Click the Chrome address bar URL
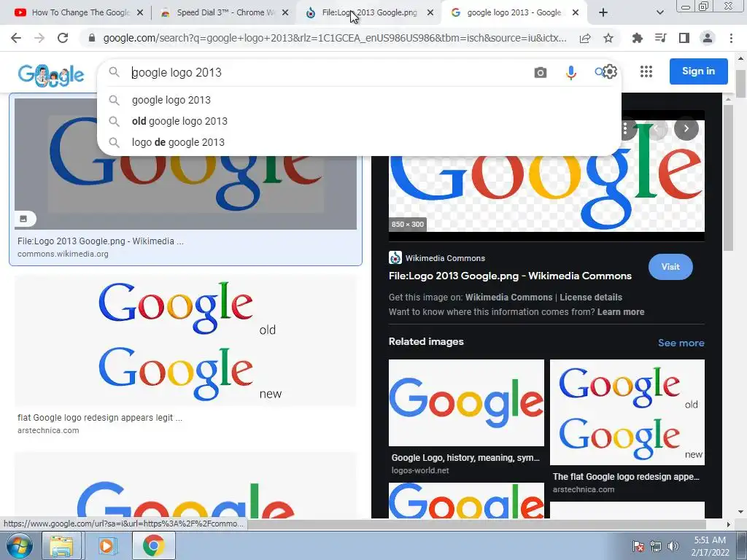Image resolution: width=747 pixels, height=560 pixels. click(x=334, y=38)
